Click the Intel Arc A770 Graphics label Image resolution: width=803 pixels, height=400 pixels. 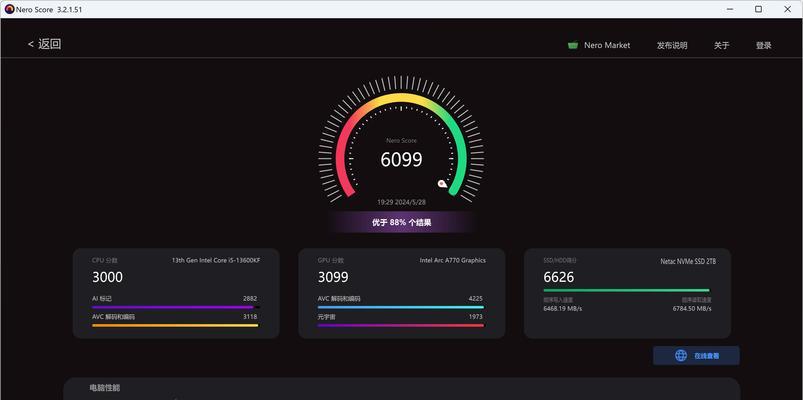tap(453, 260)
